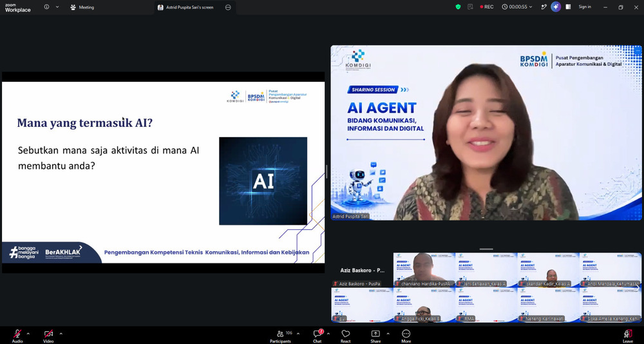Click the 'Pengembangan Kompetensi Teknis' slide footer text
This screenshot has width=644, height=344.
[207, 253]
